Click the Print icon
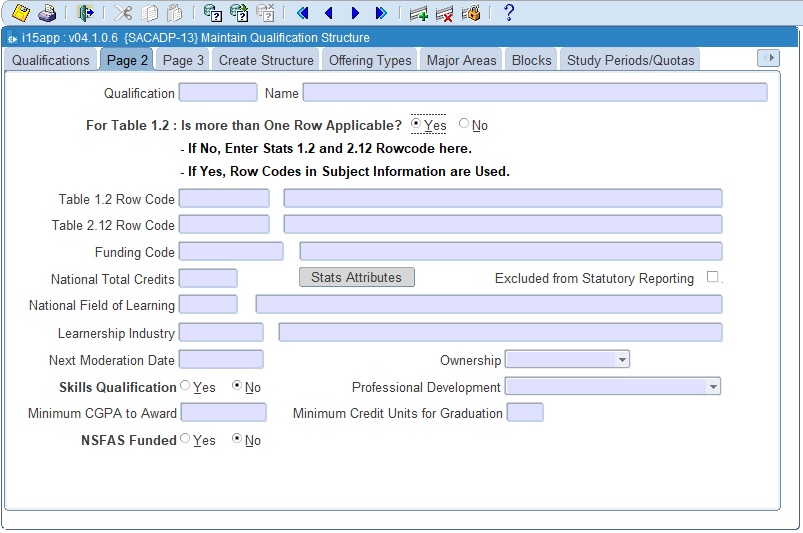Viewport: 803px width, 533px height. pos(46,13)
